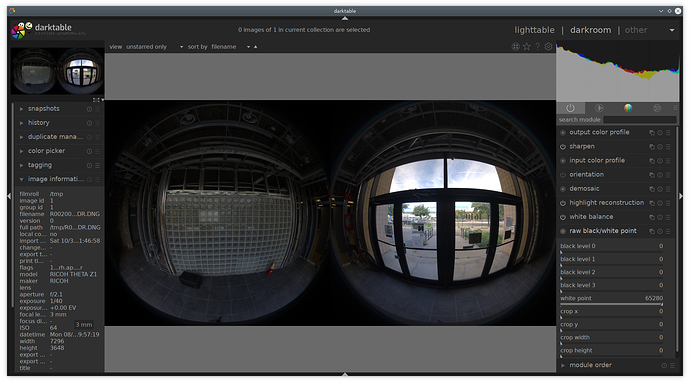Open multiple instances icon for highlight reconstruction
Image resolution: width=690 pixels, height=383 pixels.
coord(652,203)
